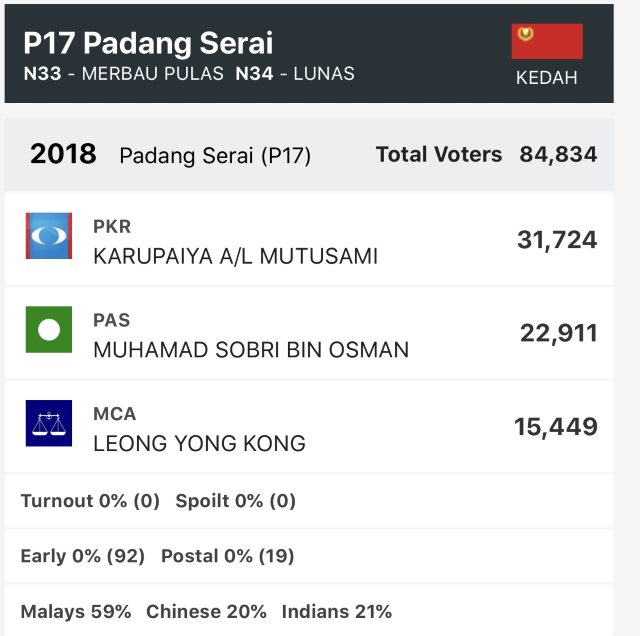The height and width of the screenshot is (636, 640).
Task: Select the N34 Lunas state seat
Action: 295,74
